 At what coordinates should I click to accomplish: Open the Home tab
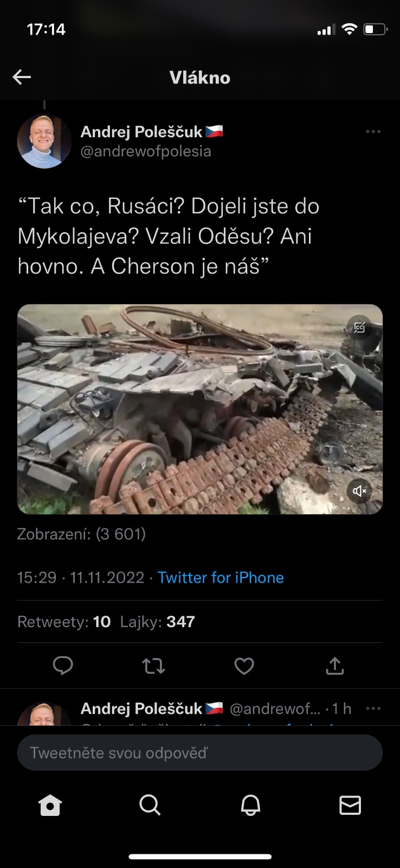50,805
